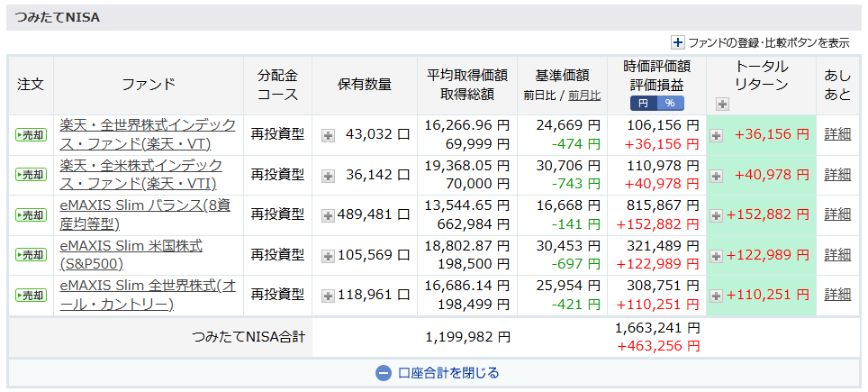Image resolution: width=868 pixels, height=392 pixels.
Task: Open 詳細 link for オール・カントリー row
Action: point(837,295)
